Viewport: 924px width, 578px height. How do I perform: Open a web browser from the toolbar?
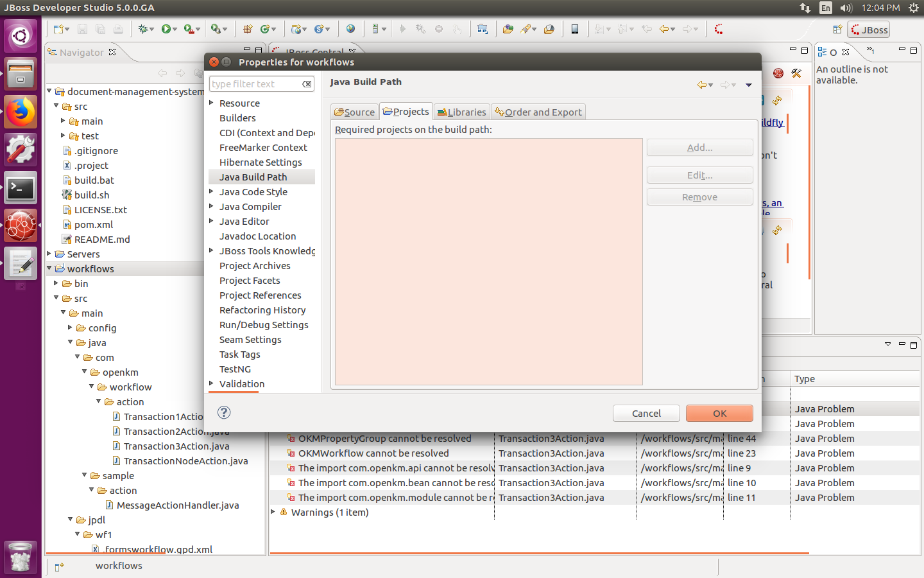point(351,29)
